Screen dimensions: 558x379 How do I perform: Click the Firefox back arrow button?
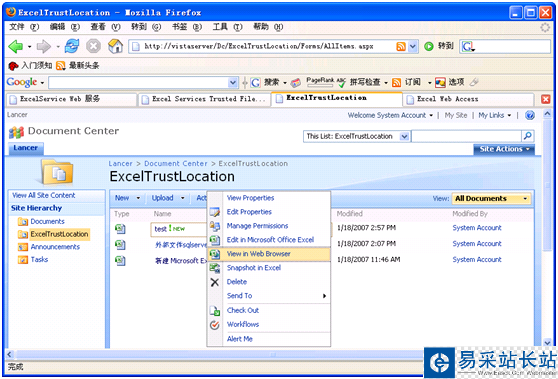(x=16, y=46)
